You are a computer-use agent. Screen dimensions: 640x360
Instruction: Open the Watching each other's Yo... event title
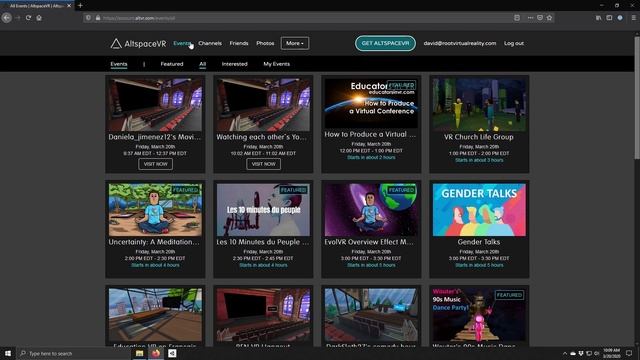[x=261, y=137]
